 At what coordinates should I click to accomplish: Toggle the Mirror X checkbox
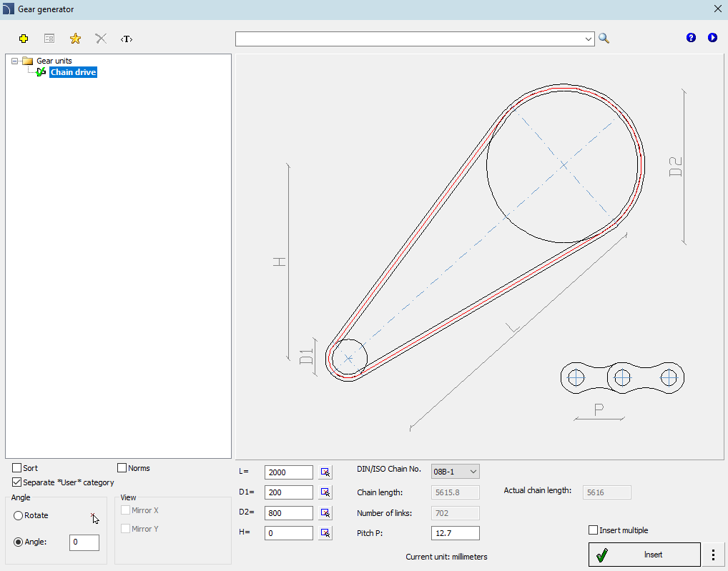(x=125, y=510)
